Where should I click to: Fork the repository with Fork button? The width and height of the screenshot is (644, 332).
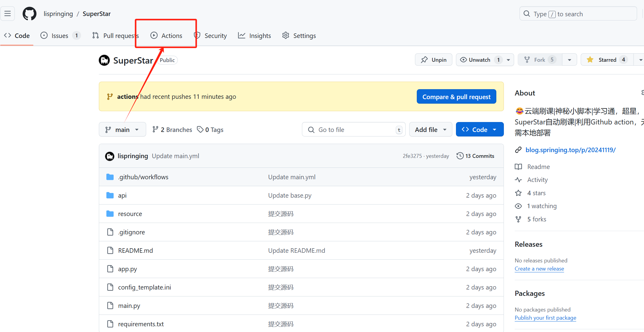pos(540,60)
